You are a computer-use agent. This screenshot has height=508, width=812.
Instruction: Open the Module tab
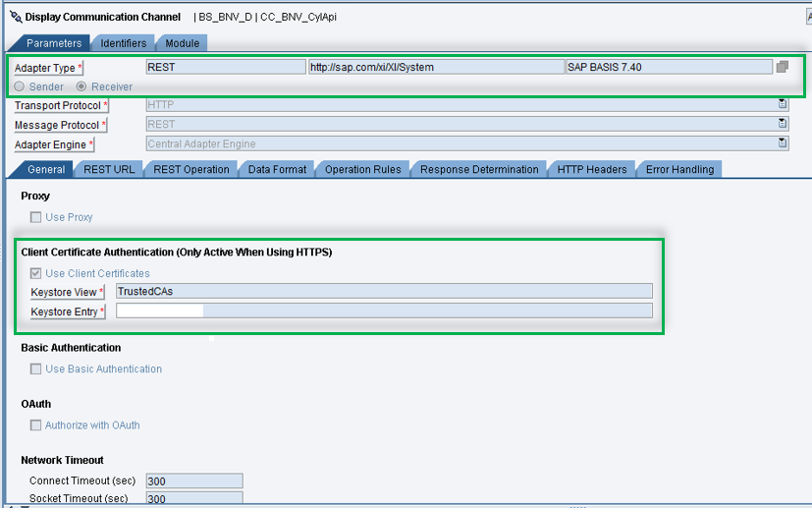(182, 43)
